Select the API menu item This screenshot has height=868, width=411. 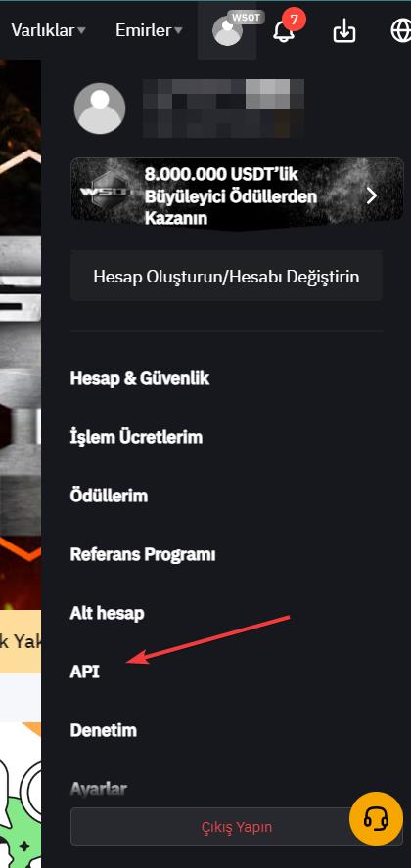[x=85, y=673]
